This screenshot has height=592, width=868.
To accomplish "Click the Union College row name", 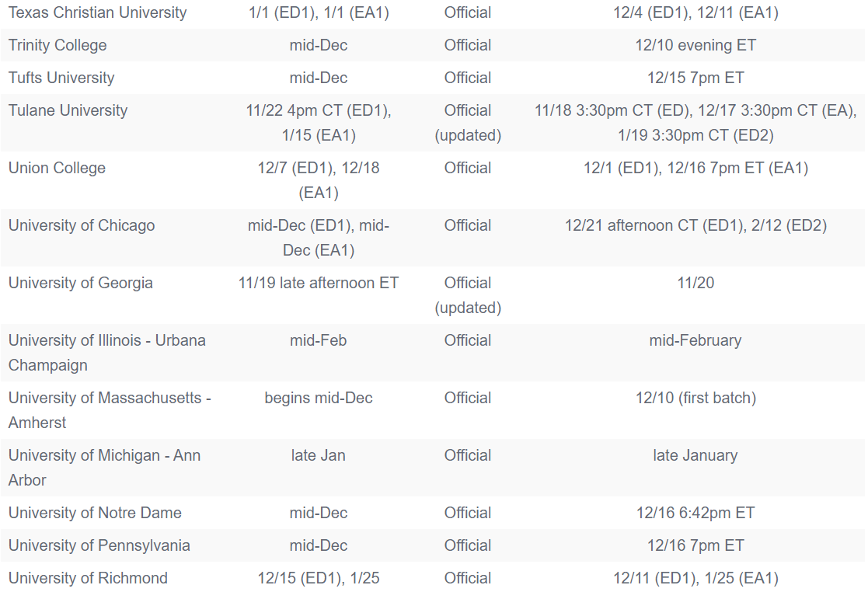I will click(x=57, y=168).
